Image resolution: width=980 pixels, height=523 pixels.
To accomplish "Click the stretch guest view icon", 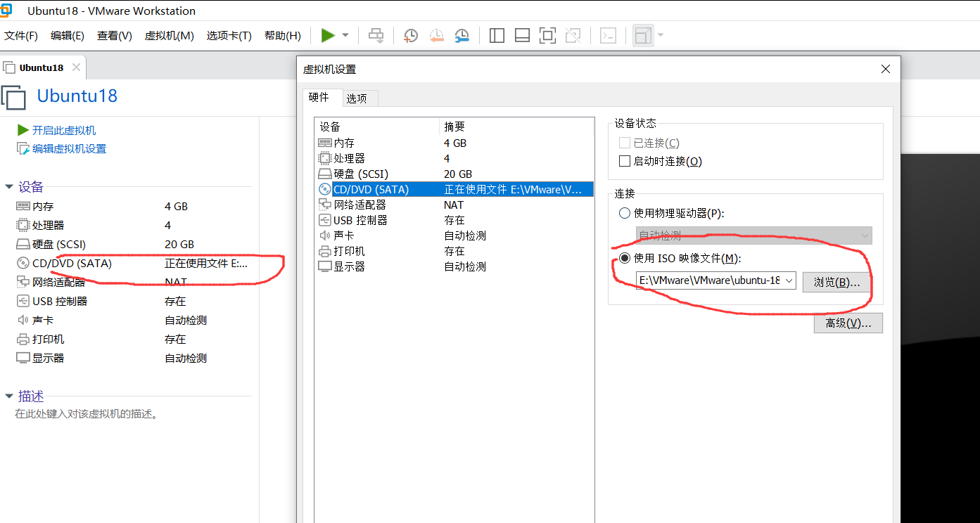I will click(643, 35).
